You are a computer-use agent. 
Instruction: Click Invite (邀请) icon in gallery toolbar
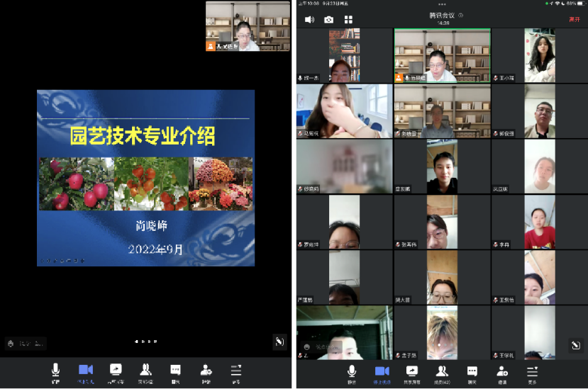pyautogui.click(x=501, y=373)
